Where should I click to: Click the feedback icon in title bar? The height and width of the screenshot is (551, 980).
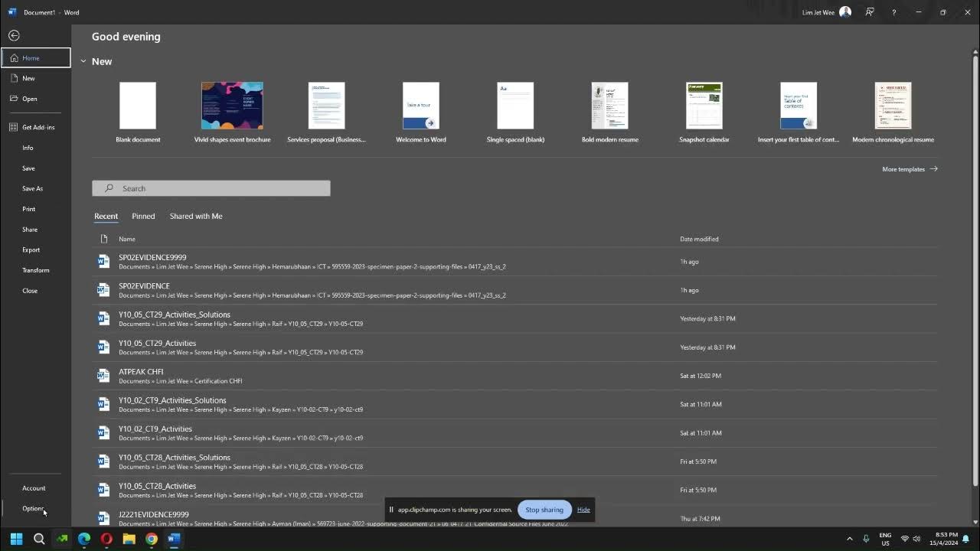tap(870, 12)
